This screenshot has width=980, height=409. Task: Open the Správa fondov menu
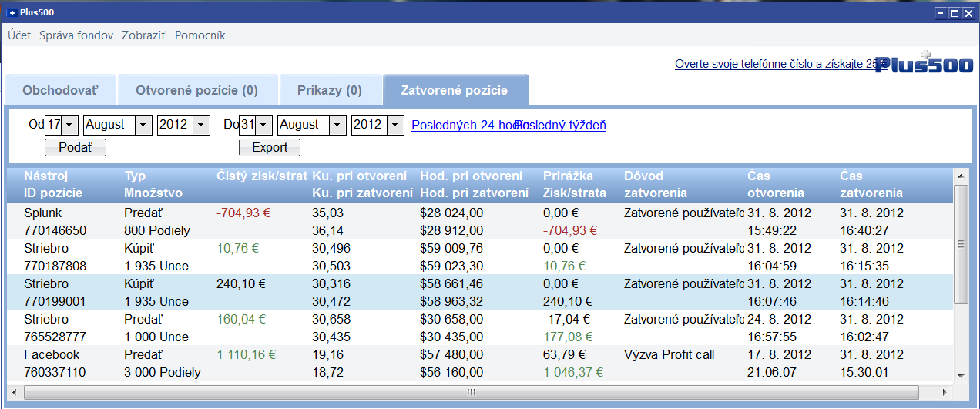pyautogui.click(x=76, y=35)
